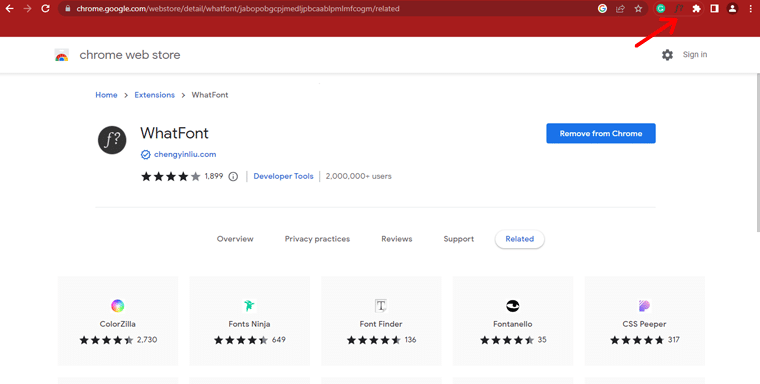Image resolution: width=760 pixels, height=384 pixels.
Task: Open the Fontanello card title
Action: (513, 324)
